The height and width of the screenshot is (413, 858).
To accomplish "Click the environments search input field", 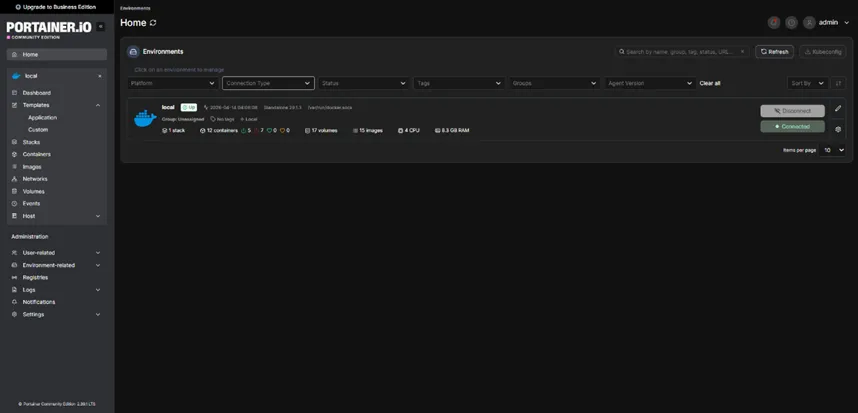I will coord(682,51).
